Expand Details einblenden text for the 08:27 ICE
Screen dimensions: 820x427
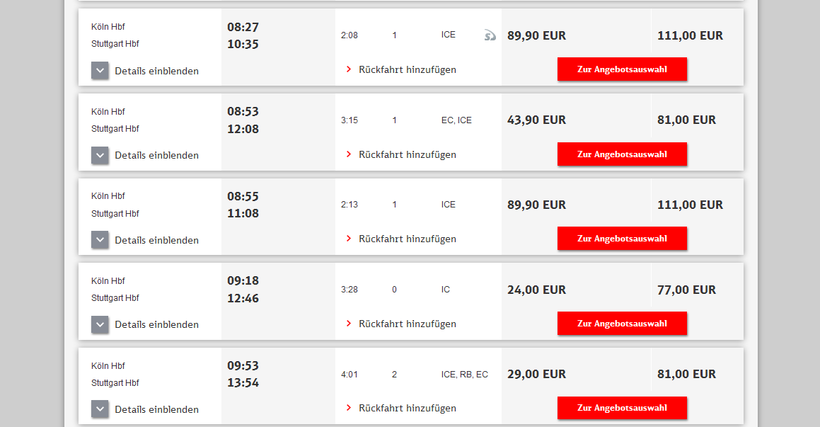click(x=156, y=71)
